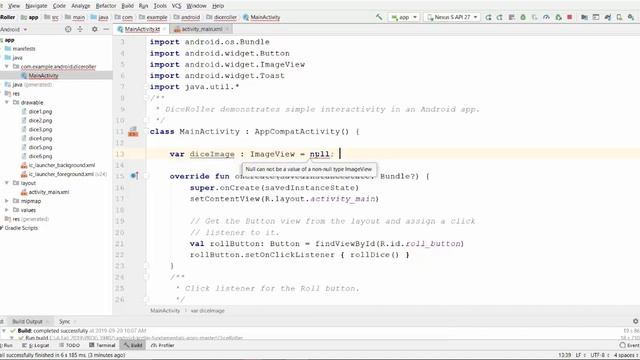Open the Tools menu
Image resolution: width=640 pixels, height=360 pixels.
coord(160,6)
